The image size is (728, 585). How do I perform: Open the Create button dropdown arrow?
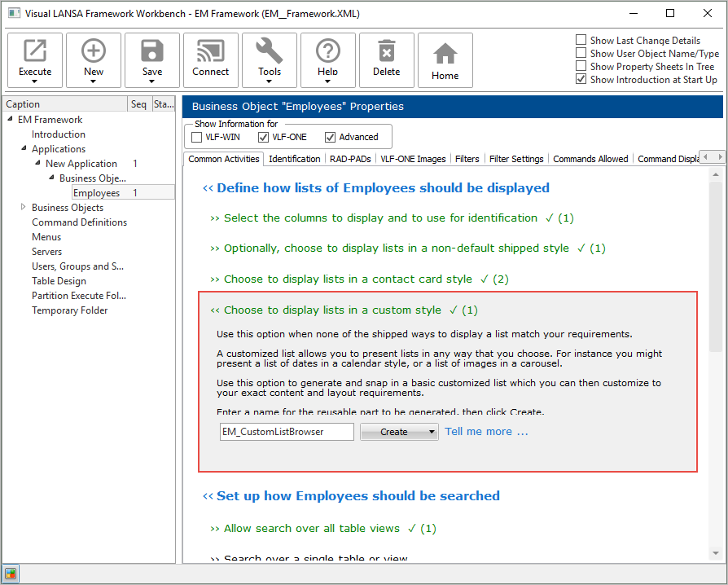coord(432,432)
